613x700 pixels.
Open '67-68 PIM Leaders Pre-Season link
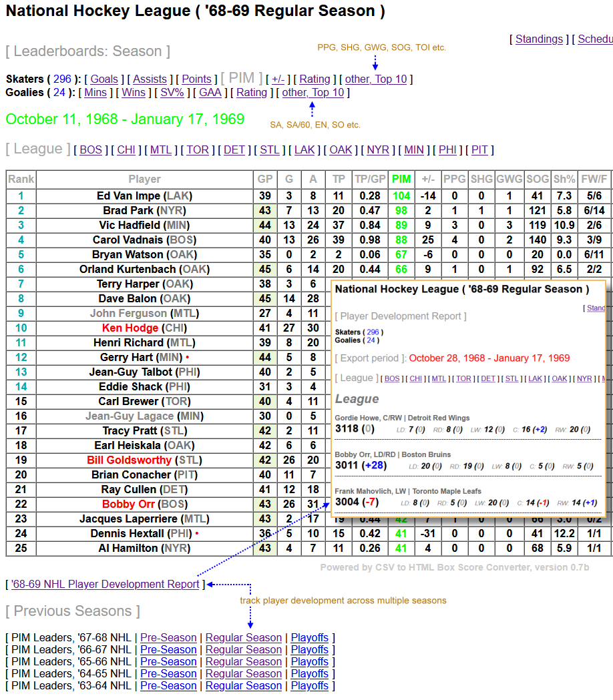click(x=168, y=638)
